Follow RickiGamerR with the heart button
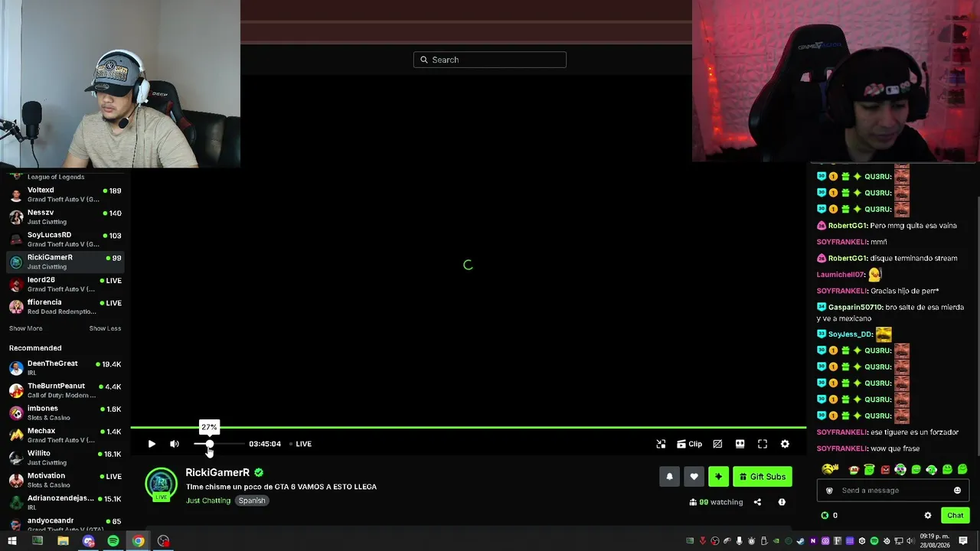 (x=694, y=477)
